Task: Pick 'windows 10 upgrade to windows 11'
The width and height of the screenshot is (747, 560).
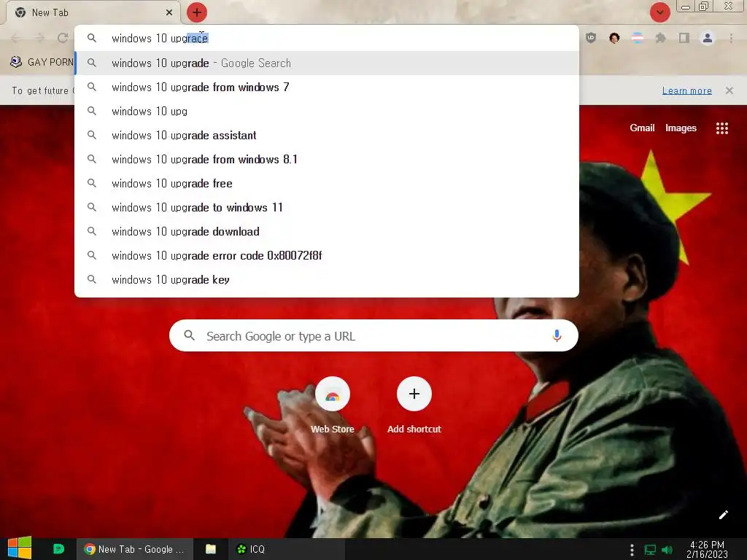Action: click(326, 207)
